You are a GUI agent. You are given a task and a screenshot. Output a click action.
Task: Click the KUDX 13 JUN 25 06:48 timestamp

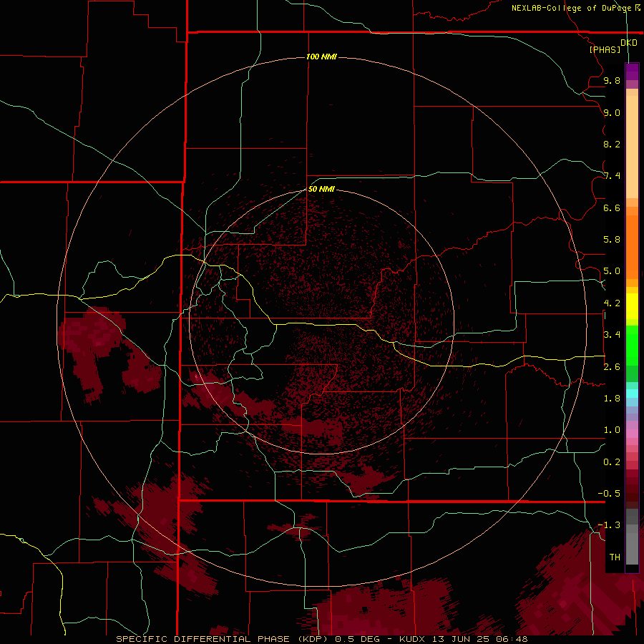pyautogui.click(x=463, y=639)
